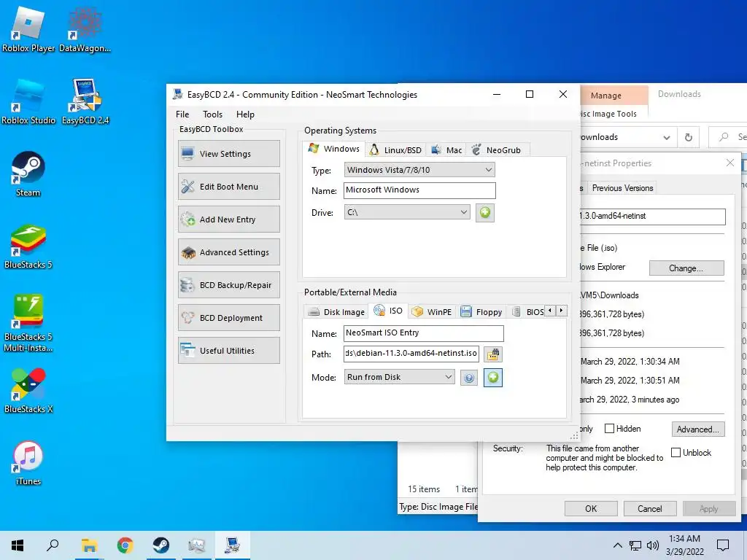747x560 pixels.
Task: Open the DataWagon desktop shortcut
Action: coord(85,29)
